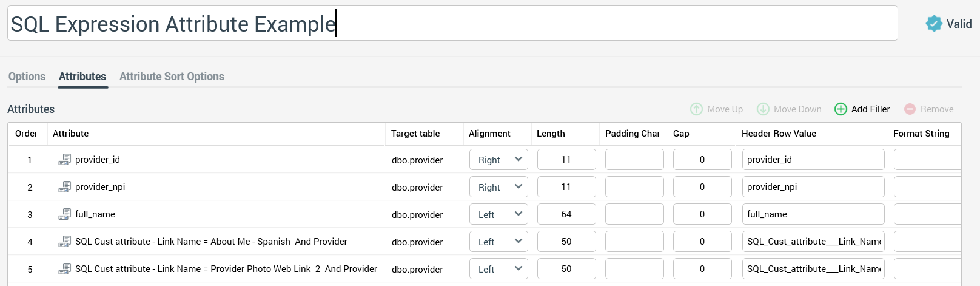Expand Alignment dropdown for full_name row

coord(498,214)
